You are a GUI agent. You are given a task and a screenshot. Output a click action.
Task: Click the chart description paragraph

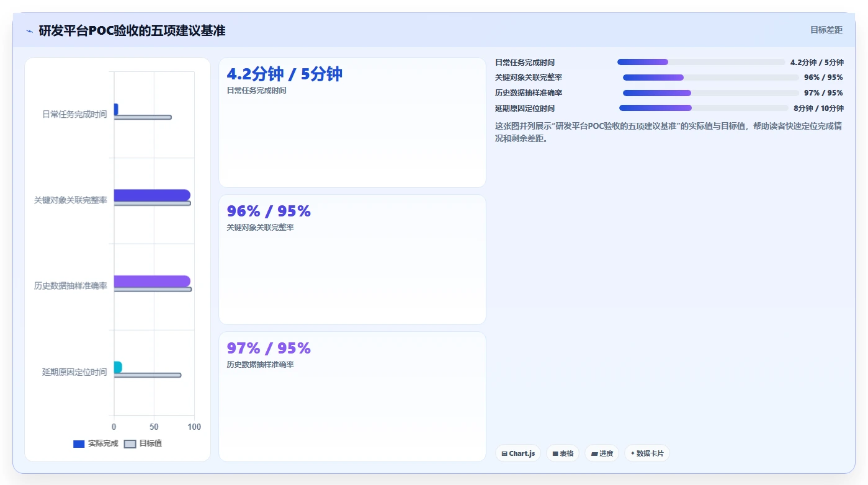pos(669,132)
